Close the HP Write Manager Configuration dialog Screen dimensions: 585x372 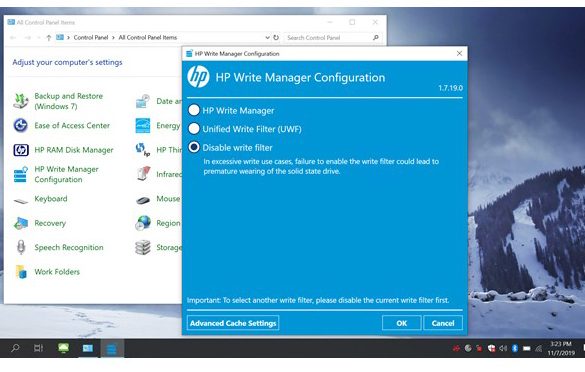[x=459, y=53]
